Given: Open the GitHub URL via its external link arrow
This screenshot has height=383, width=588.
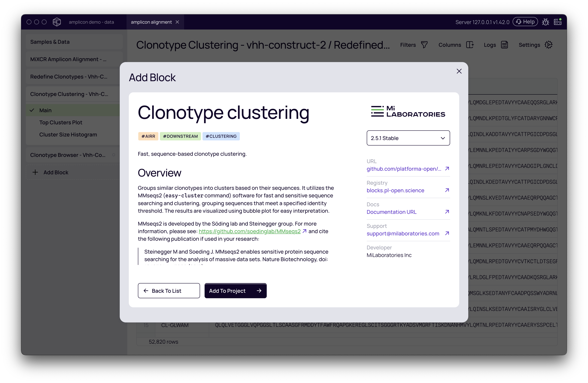Looking at the screenshot, I should tap(447, 169).
